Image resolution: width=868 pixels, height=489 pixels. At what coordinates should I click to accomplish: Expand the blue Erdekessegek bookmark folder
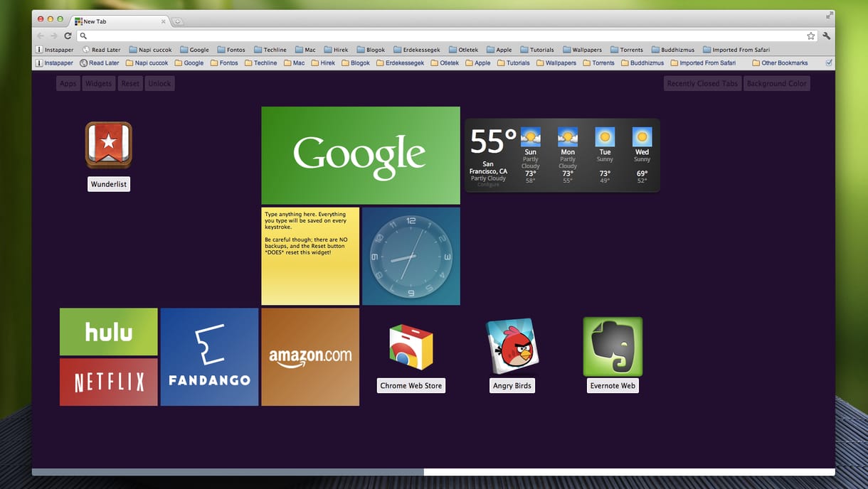tap(417, 50)
